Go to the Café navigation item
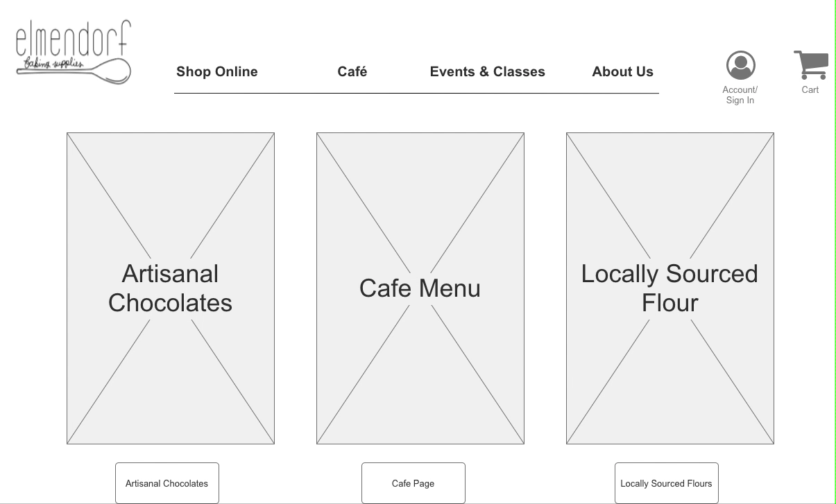 click(352, 71)
